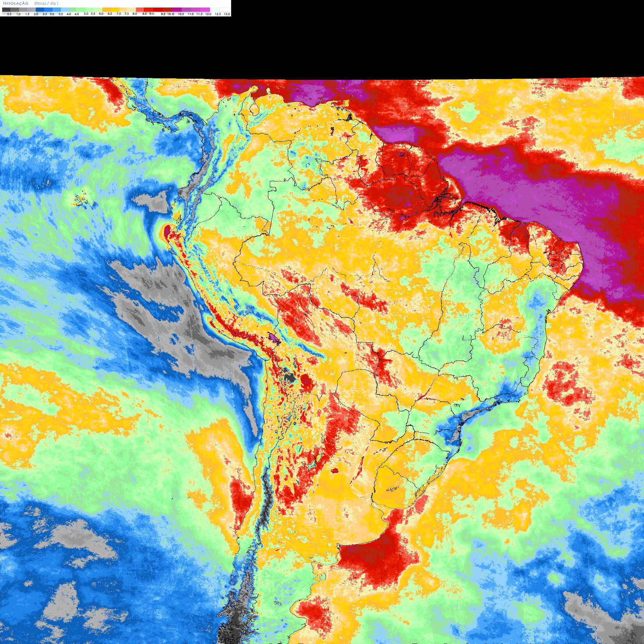Click the '12.0' scale label
The width and height of the screenshot is (644, 644).
point(208,14)
